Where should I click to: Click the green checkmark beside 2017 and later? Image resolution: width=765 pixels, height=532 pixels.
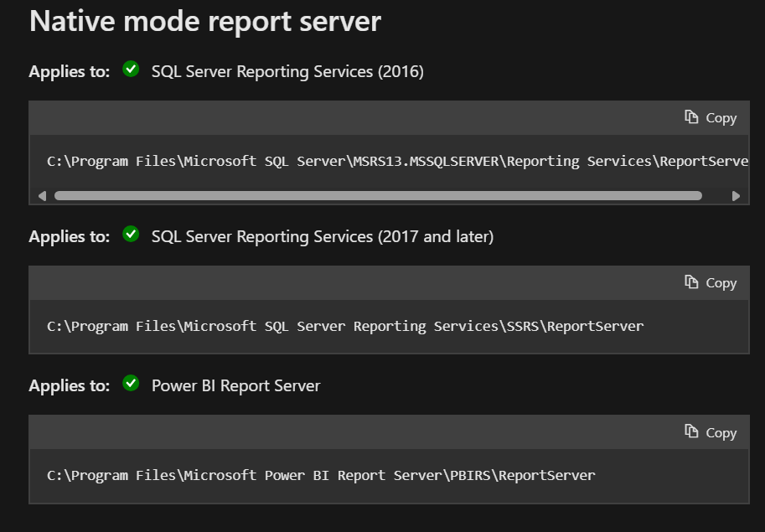(x=131, y=234)
